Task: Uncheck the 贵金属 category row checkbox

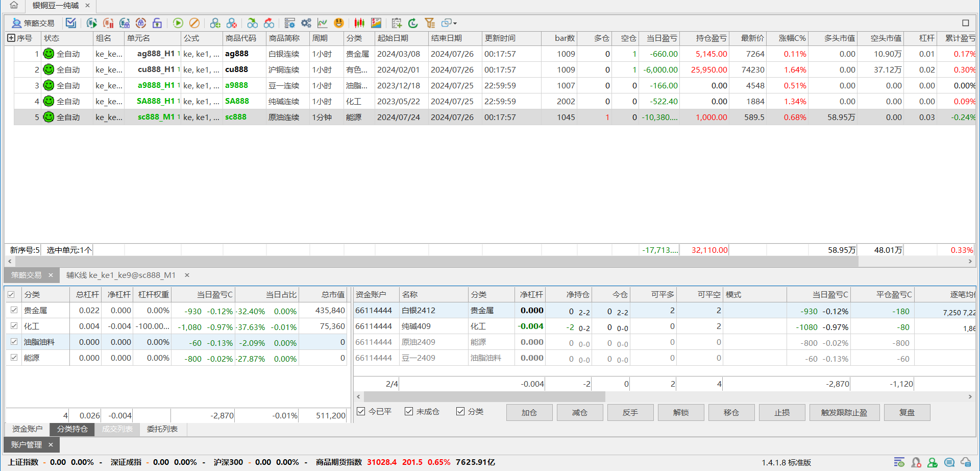Action: (14, 310)
